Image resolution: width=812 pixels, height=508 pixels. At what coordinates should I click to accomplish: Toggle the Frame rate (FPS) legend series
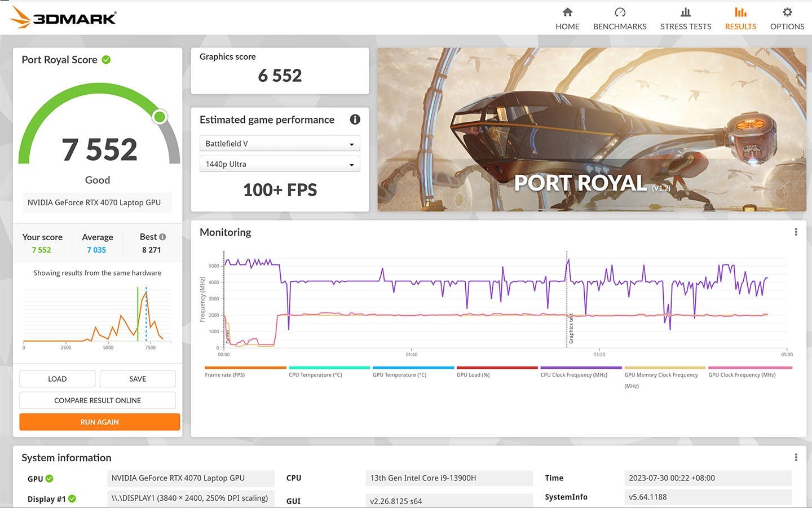tap(225, 374)
